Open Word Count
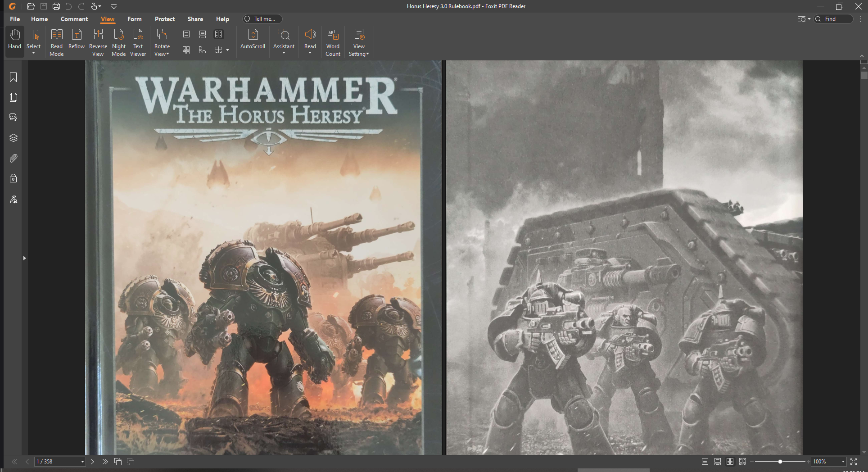The height and width of the screenshot is (472, 868). pos(333,43)
